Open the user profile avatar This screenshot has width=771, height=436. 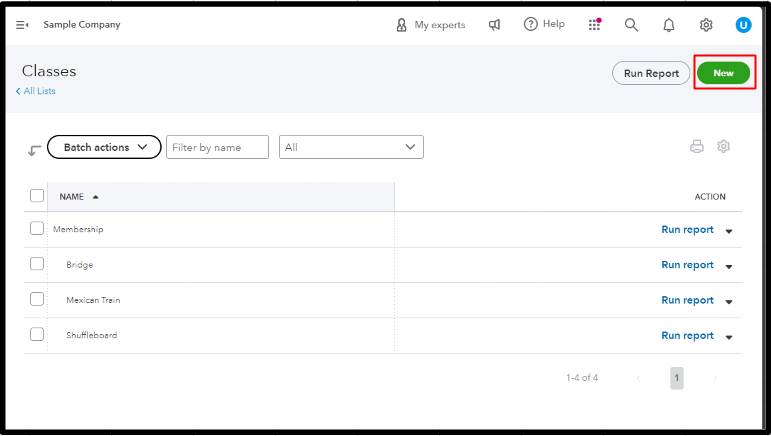coord(743,25)
